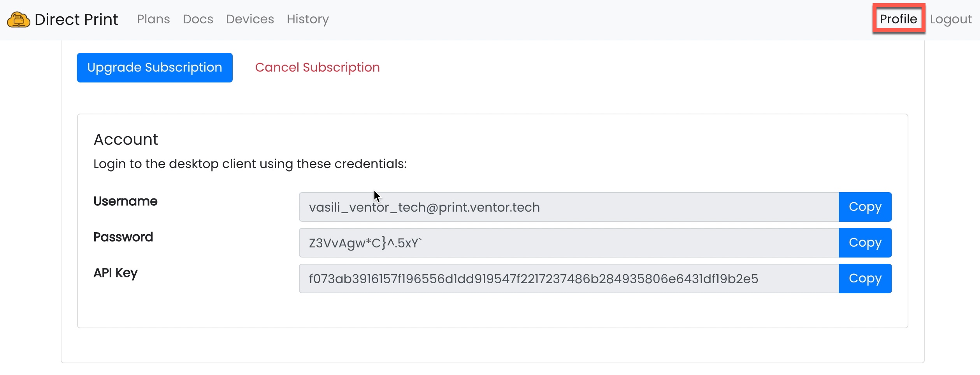Click inside the Username field
The image size is (980, 375).
click(x=568, y=207)
